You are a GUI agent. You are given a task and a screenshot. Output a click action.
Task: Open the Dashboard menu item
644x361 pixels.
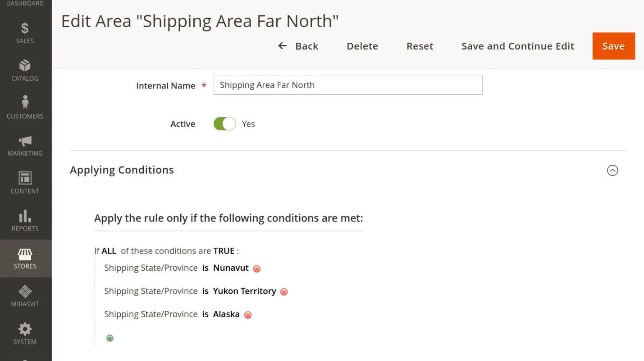point(25,4)
